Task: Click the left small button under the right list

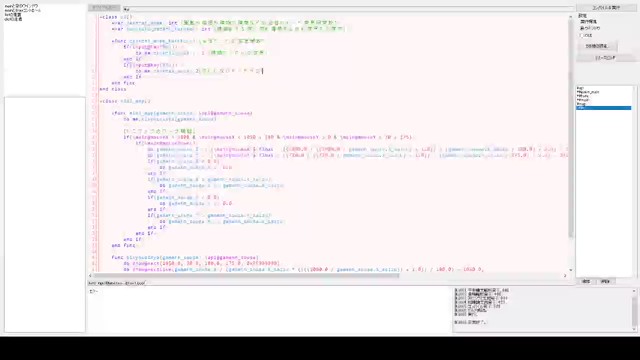Action: click(x=586, y=282)
